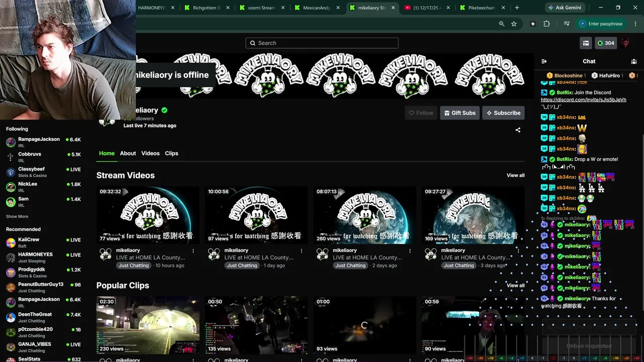Click the share icon below Subscribe
The image size is (644, 362).
518,130
